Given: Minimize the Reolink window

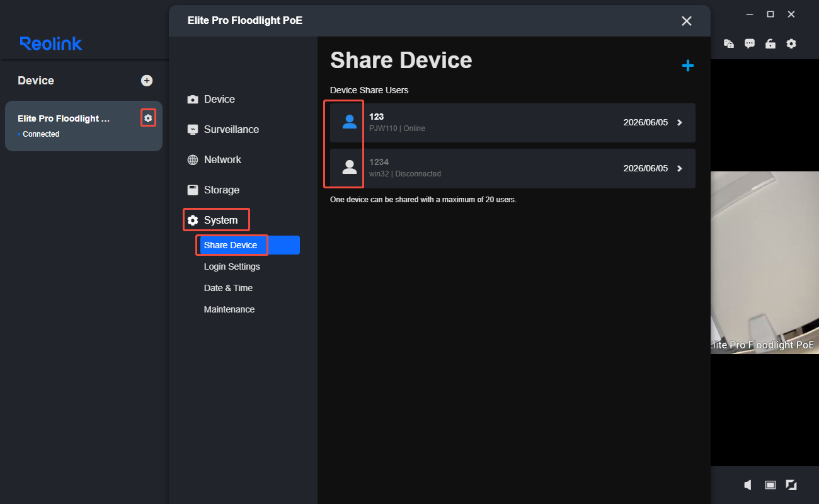Looking at the screenshot, I should (749, 14).
